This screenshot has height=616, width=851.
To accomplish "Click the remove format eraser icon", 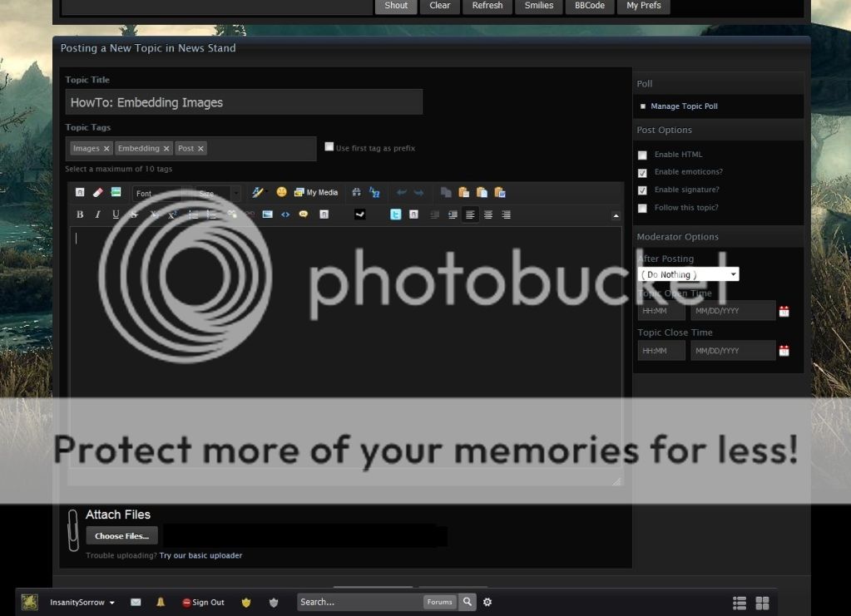I will (x=97, y=193).
